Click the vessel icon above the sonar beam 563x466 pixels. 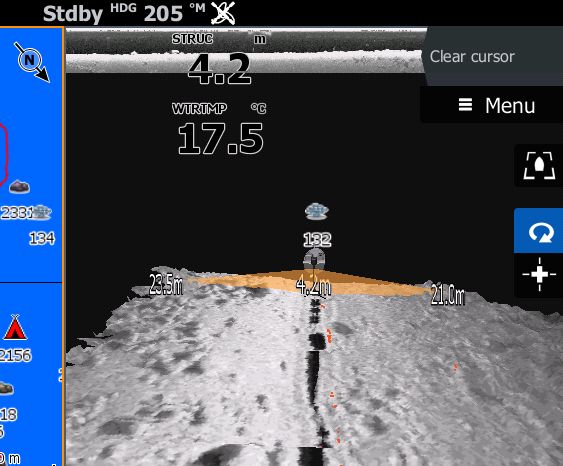pos(314,258)
